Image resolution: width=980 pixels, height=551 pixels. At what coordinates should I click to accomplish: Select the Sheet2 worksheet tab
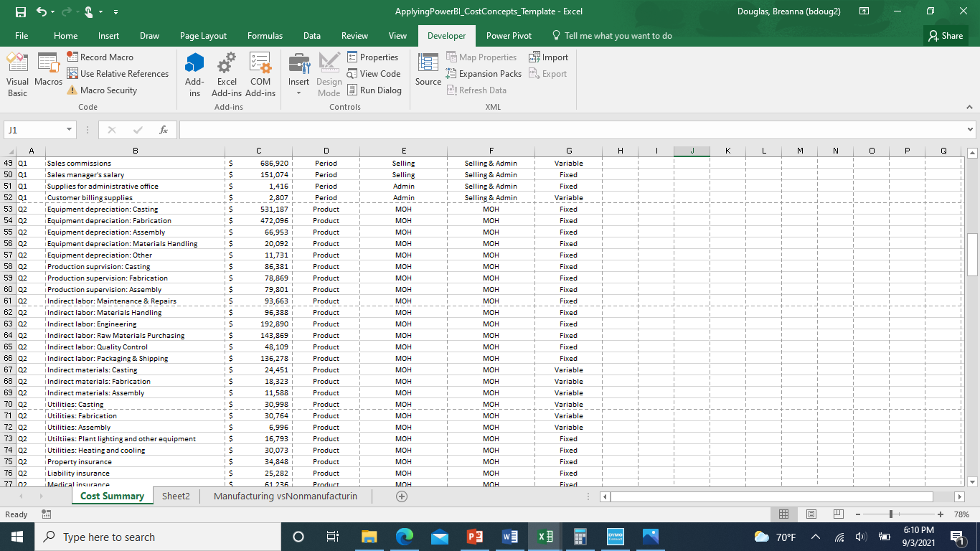(x=175, y=496)
